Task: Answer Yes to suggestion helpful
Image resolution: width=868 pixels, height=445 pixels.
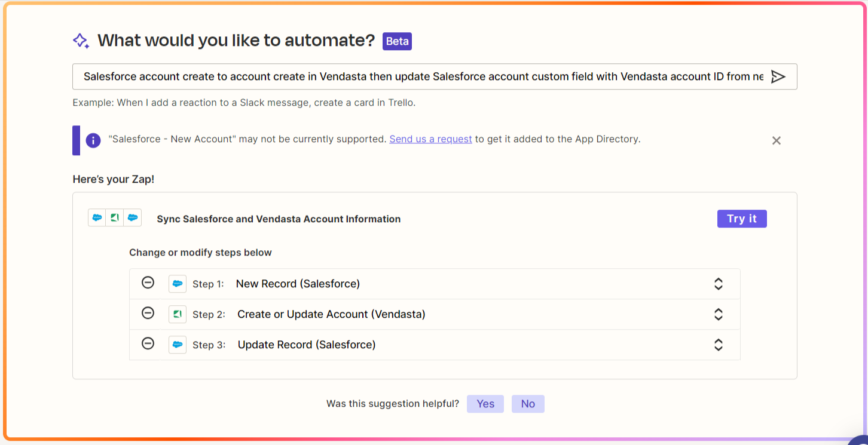Action: tap(485, 404)
